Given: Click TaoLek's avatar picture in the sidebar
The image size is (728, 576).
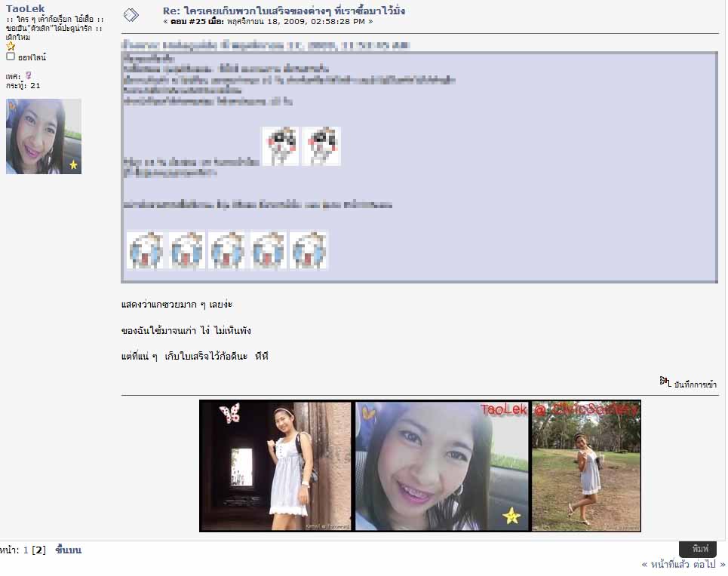Looking at the screenshot, I should (44, 136).
